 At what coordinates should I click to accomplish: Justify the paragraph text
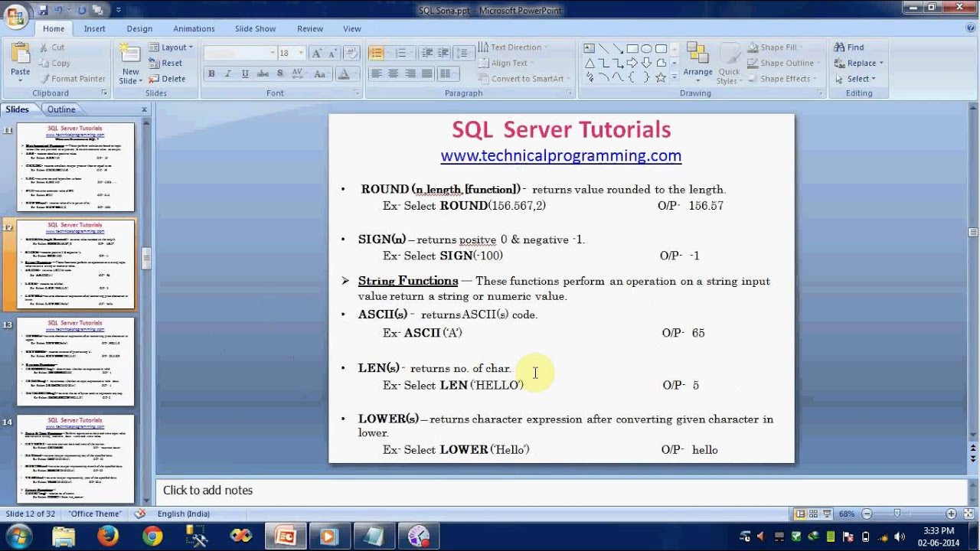point(426,74)
